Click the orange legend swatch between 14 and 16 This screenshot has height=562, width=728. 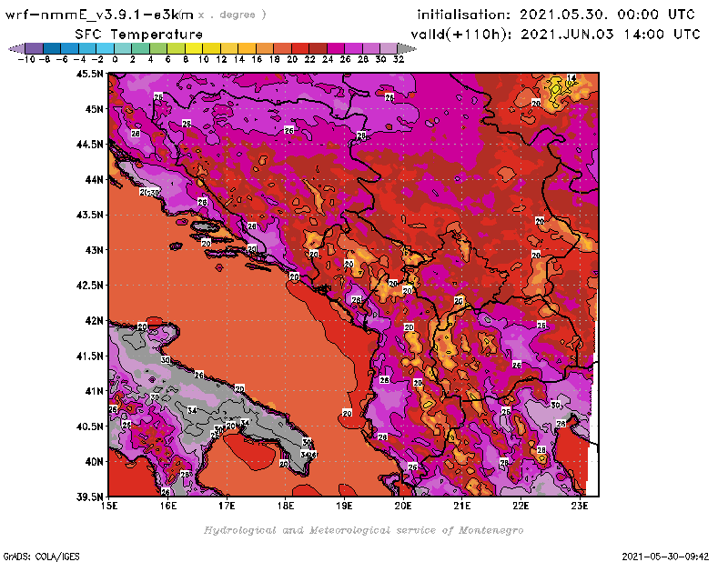pos(247,48)
